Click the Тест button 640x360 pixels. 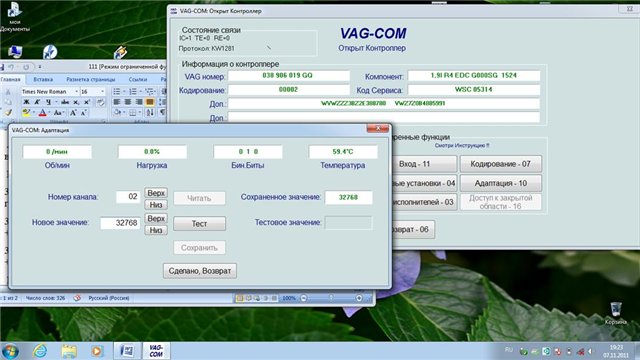pyautogui.click(x=200, y=224)
